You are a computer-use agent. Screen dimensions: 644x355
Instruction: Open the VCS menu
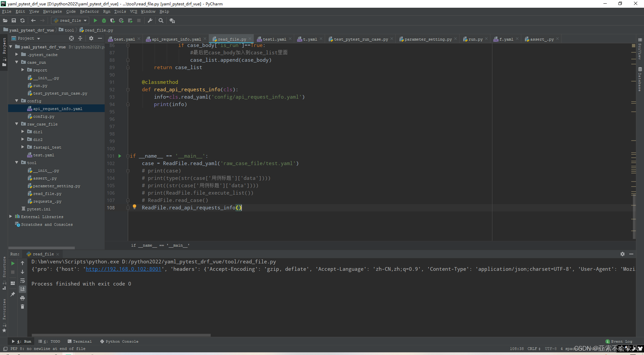[133, 11]
